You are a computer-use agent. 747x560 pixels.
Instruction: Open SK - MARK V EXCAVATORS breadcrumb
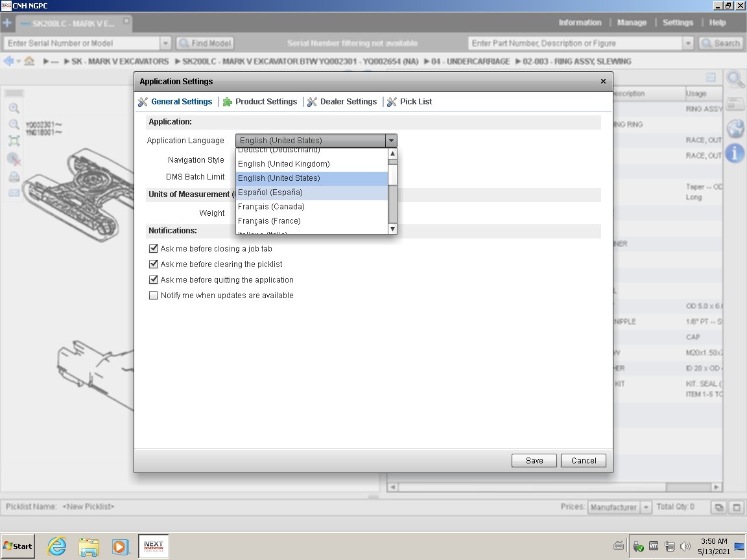point(120,62)
